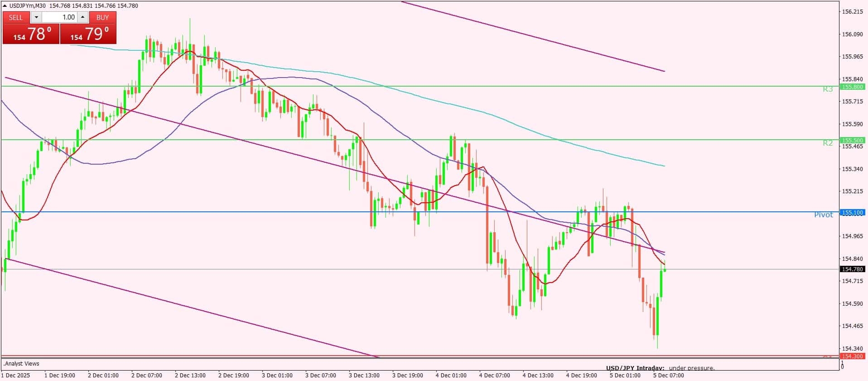Screen dimensions: 868x381
Task: Collapse the one-click trading panel triangle
Action: (x=5, y=6)
